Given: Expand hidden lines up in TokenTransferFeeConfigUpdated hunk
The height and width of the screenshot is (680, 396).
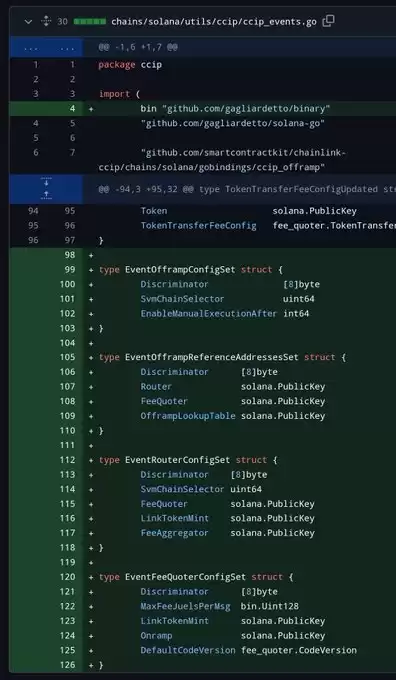Looking at the screenshot, I should pos(46,195).
